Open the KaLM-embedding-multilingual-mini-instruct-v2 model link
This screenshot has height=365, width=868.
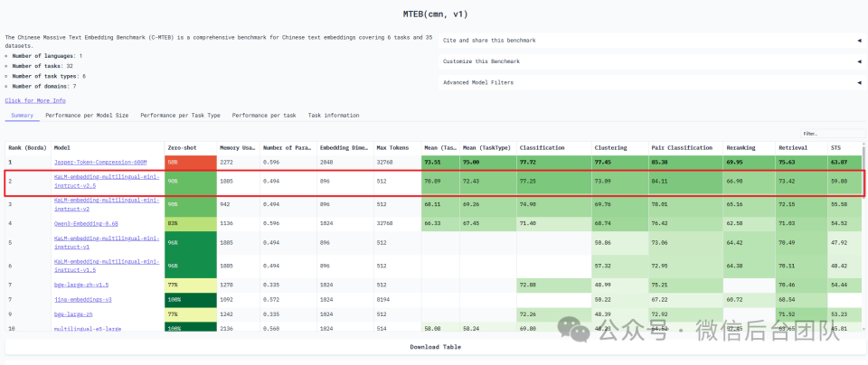pos(107,204)
